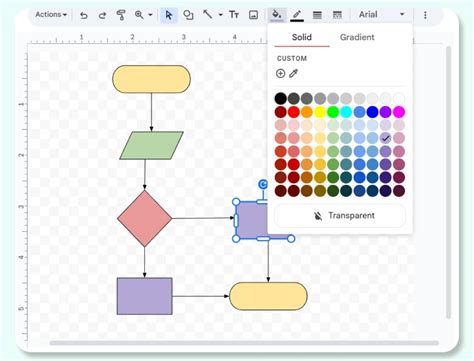This screenshot has height=361, width=474.
Task: Choose the magenta color swatch
Action: [x=399, y=112]
